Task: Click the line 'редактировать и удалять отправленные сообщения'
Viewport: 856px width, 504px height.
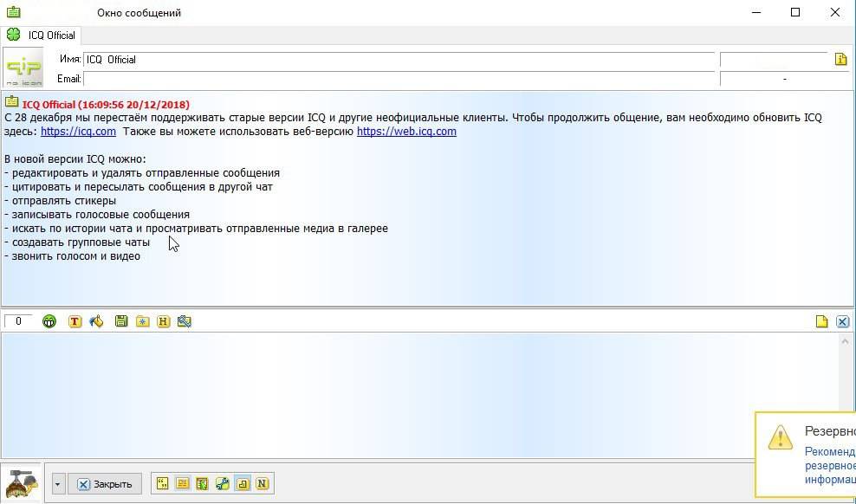Action: point(142,173)
